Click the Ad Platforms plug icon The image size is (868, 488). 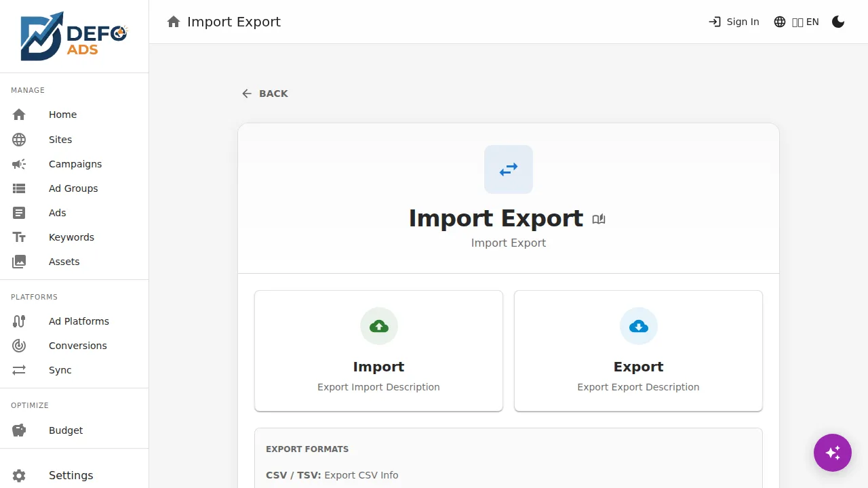19,321
